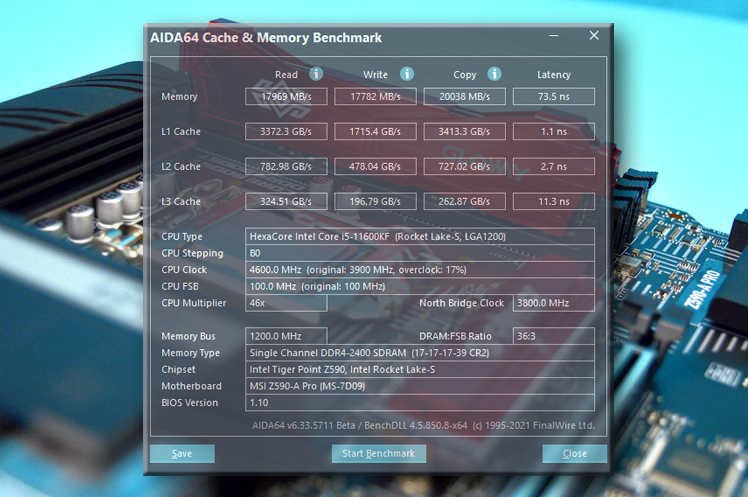Click the Read column header
The height and width of the screenshot is (497, 748).
coord(286,75)
